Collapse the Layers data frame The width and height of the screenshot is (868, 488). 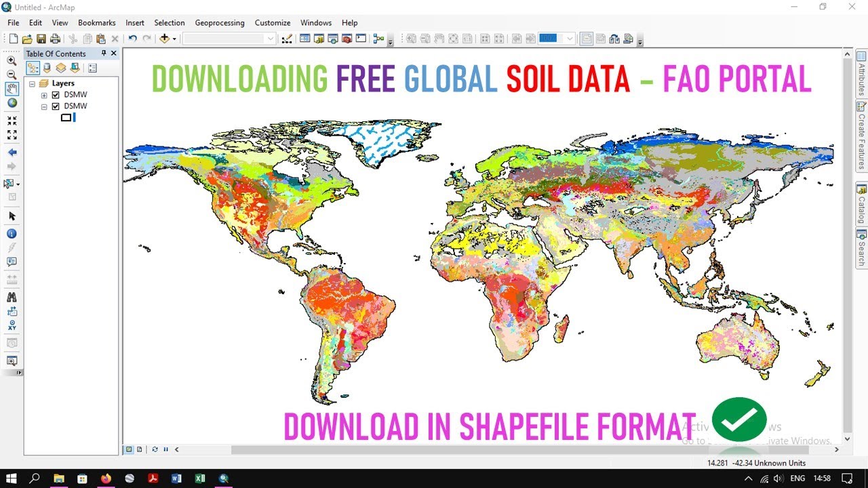(32, 83)
